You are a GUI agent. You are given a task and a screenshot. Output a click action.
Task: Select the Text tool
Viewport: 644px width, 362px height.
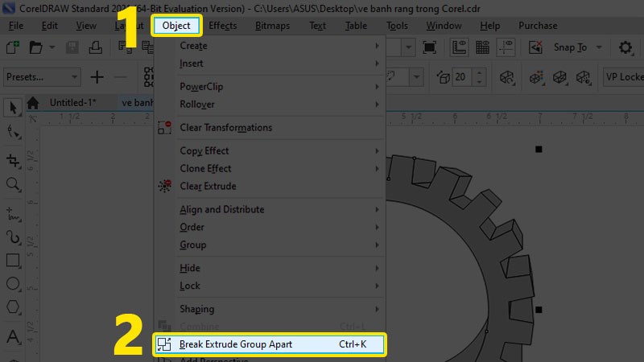click(x=13, y=336)
